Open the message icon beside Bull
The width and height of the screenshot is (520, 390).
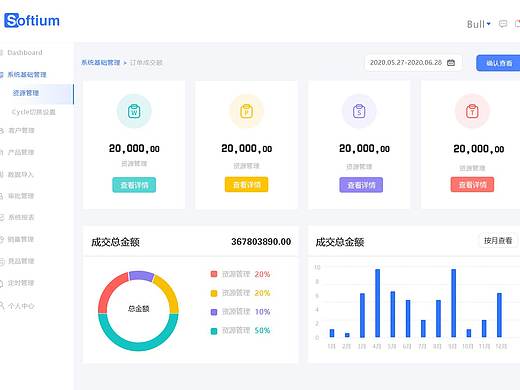pos(503,24)
